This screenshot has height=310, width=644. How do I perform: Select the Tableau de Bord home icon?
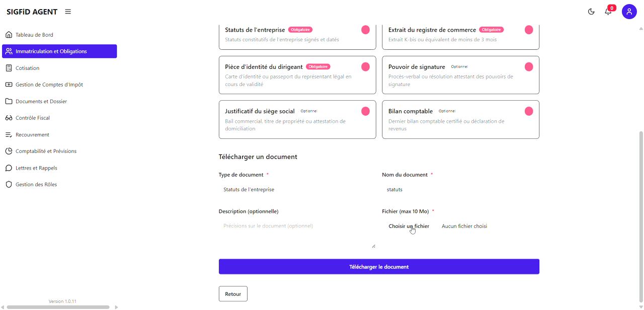8,34
